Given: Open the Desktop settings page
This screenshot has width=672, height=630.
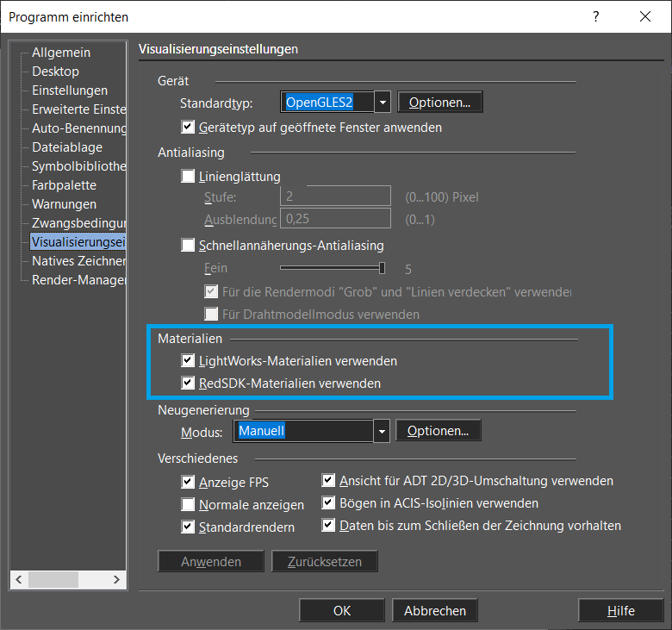Looking at the screenshot, I should tap(55, 72).
